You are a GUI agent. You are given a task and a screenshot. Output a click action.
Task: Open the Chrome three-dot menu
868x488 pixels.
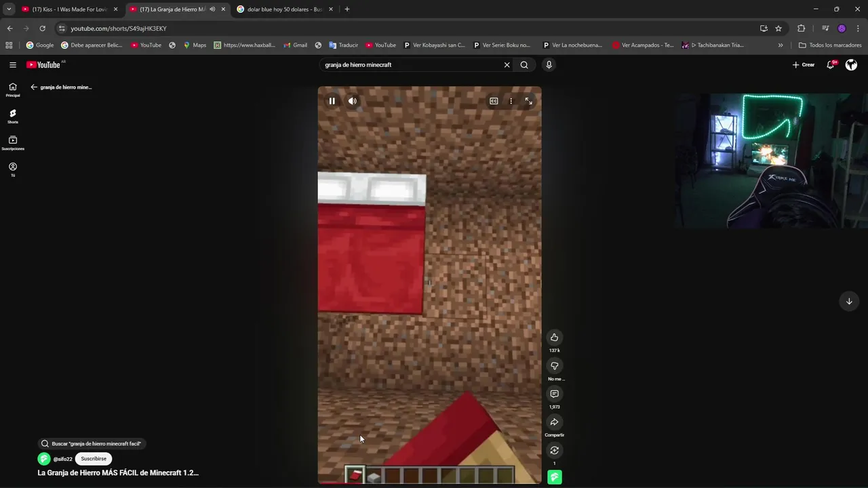[858, 28]
